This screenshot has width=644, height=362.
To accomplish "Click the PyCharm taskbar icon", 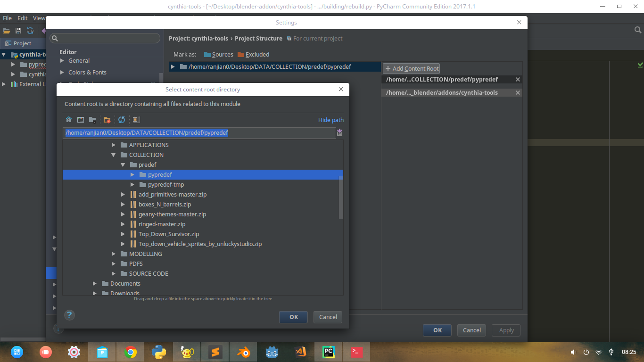I will pyautogui.click(x=328, y=352).
